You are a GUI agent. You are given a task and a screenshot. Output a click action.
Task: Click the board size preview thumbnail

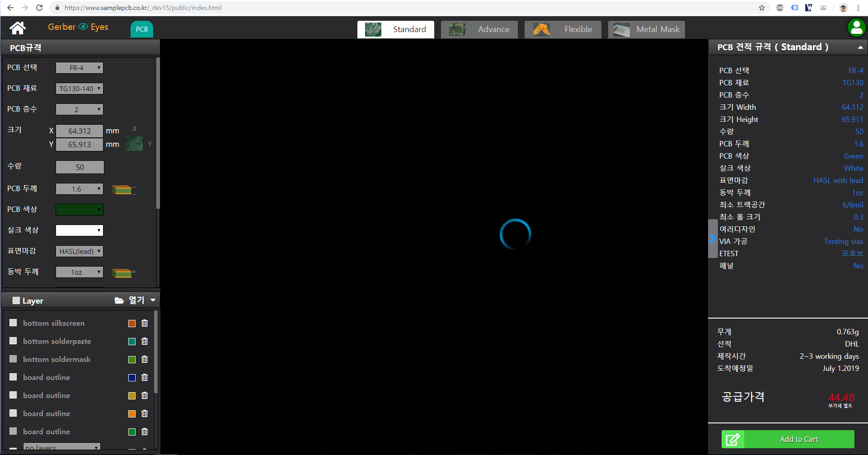click(134, 144)
